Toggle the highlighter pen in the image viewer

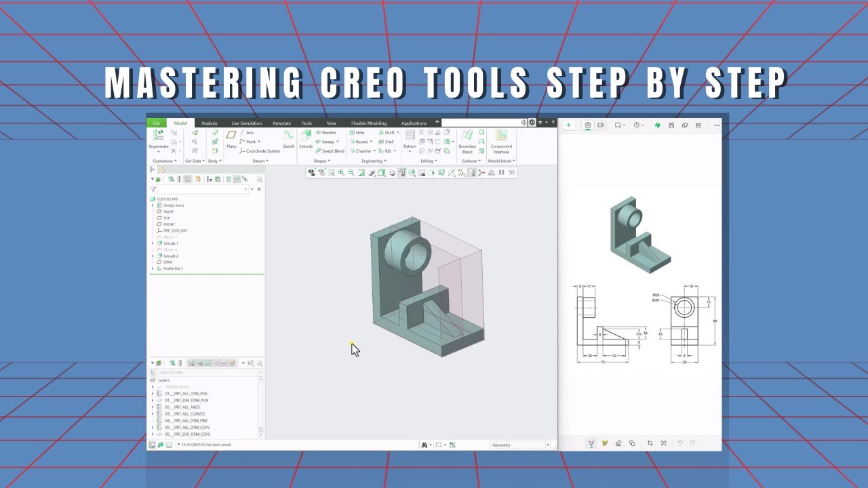coord(604,443)
